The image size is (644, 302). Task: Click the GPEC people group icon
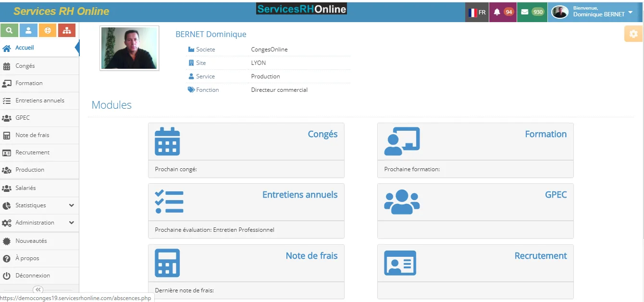pos(402,202)
